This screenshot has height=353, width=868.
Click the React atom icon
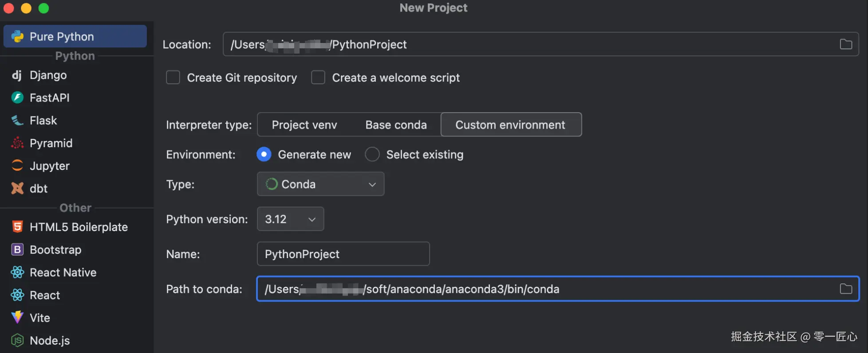click(17, 295)
